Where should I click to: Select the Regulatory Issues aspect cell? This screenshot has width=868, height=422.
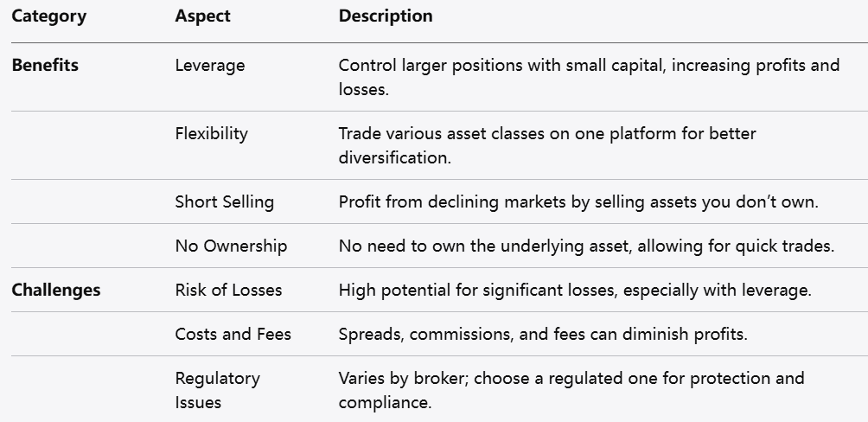218,389
